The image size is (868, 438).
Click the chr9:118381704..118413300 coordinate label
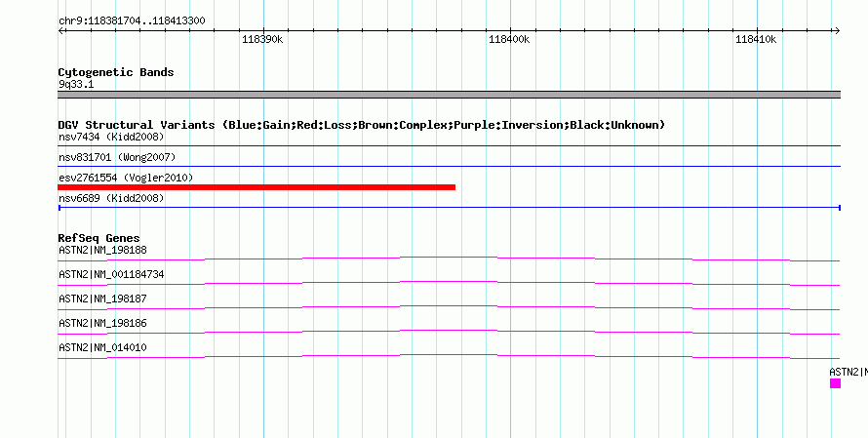(132, 21)
